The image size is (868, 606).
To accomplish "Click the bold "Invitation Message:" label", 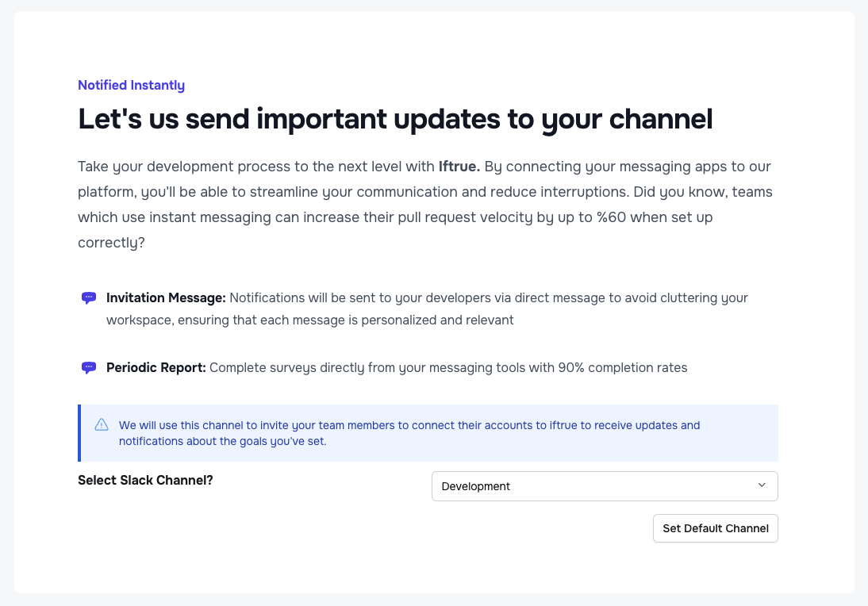I will click(166, 298).
